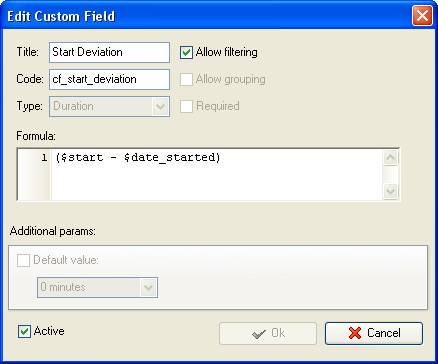Toggle the Allow filtering checkbox
The height and width of the screenshot is (364, 438).
pyautogui.click(x=186, y=52)
